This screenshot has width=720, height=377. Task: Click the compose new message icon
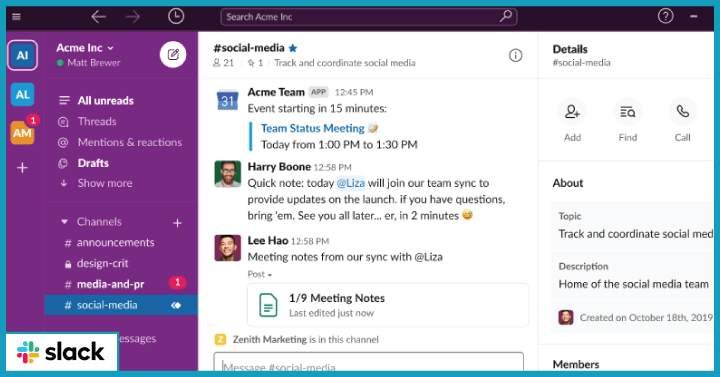(x=173, y=55)
